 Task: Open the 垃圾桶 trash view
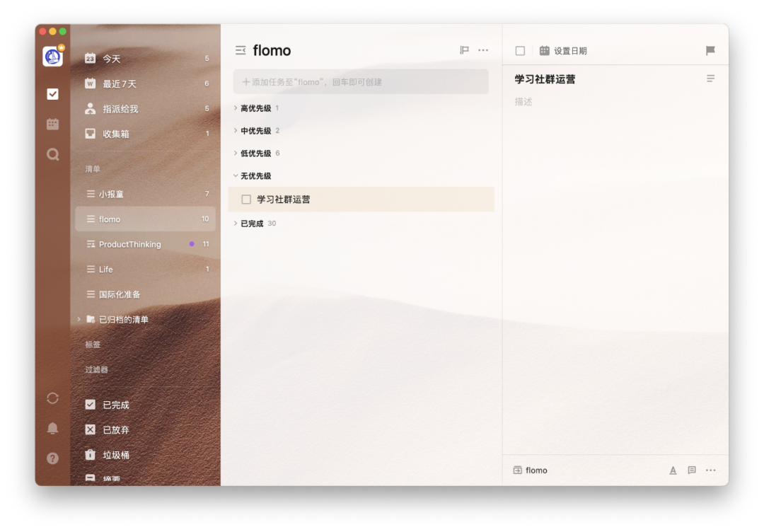[145, 455]
